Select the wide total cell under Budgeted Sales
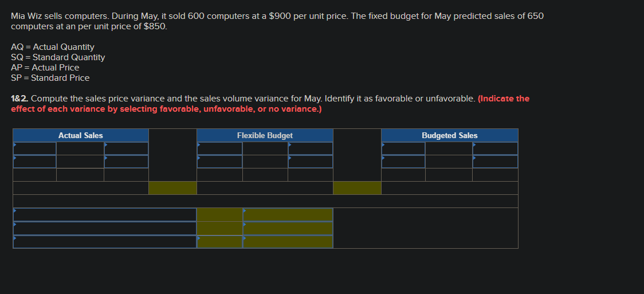This screenshot has height=294, width=644. coord(450,187)
